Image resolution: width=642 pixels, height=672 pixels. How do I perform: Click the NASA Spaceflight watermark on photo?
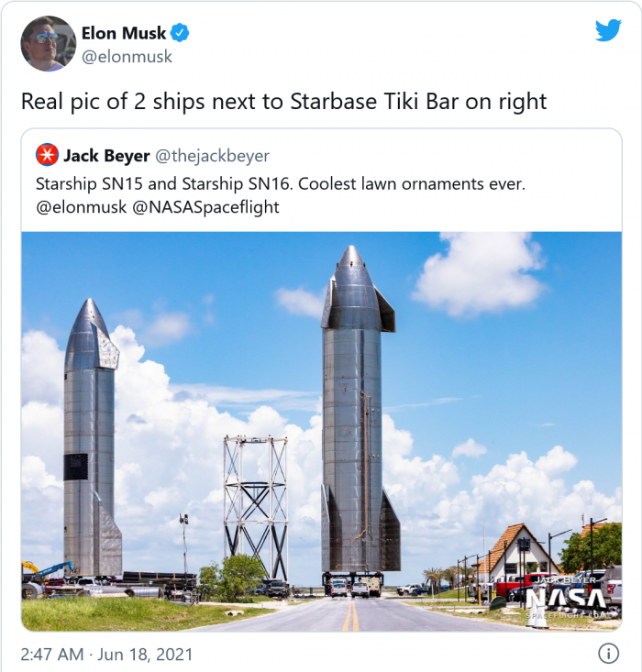(566, 598)
